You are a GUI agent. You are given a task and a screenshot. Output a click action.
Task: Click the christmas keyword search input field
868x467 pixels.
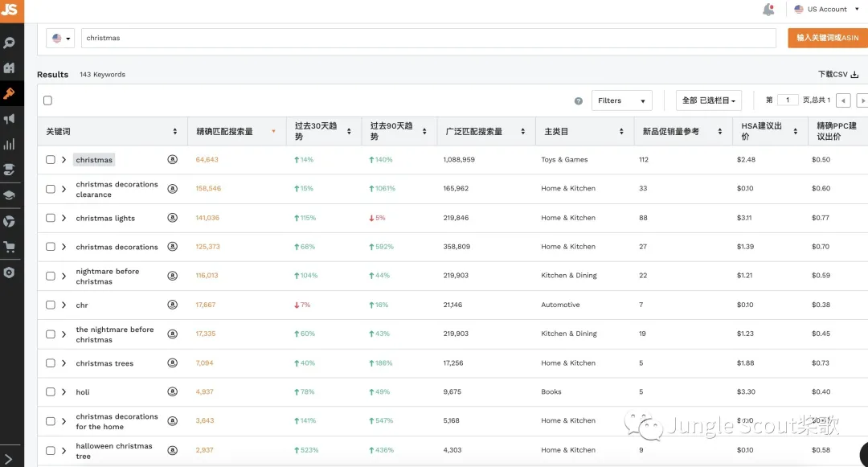tap(428, 38)
